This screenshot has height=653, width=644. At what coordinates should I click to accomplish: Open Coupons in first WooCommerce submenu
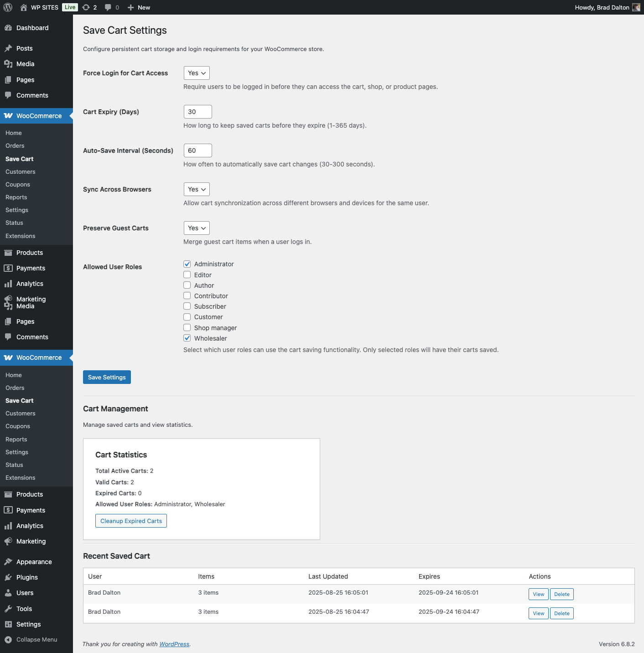pos(18,185)
